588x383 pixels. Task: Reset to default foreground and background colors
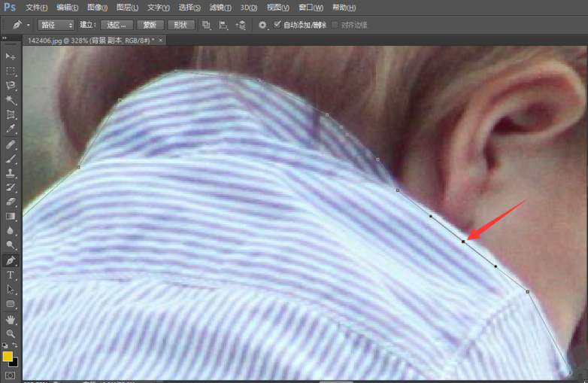click(5, 345)
